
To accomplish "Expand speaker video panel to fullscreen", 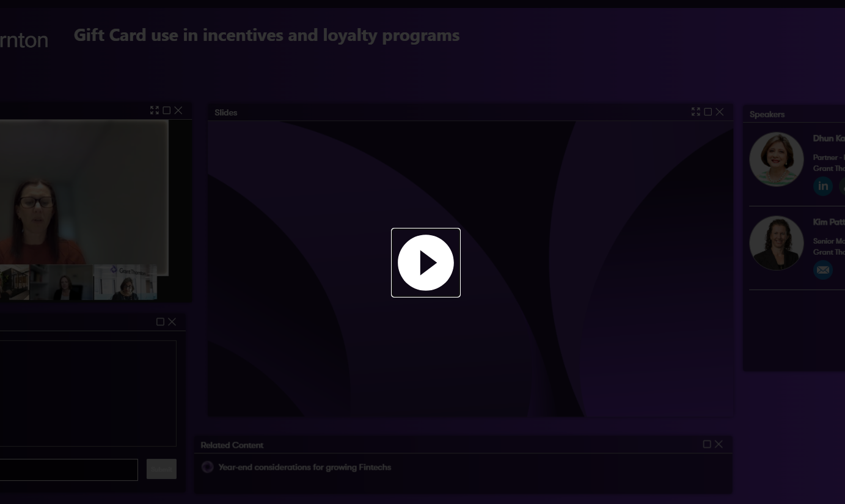I will coord(155,111).
